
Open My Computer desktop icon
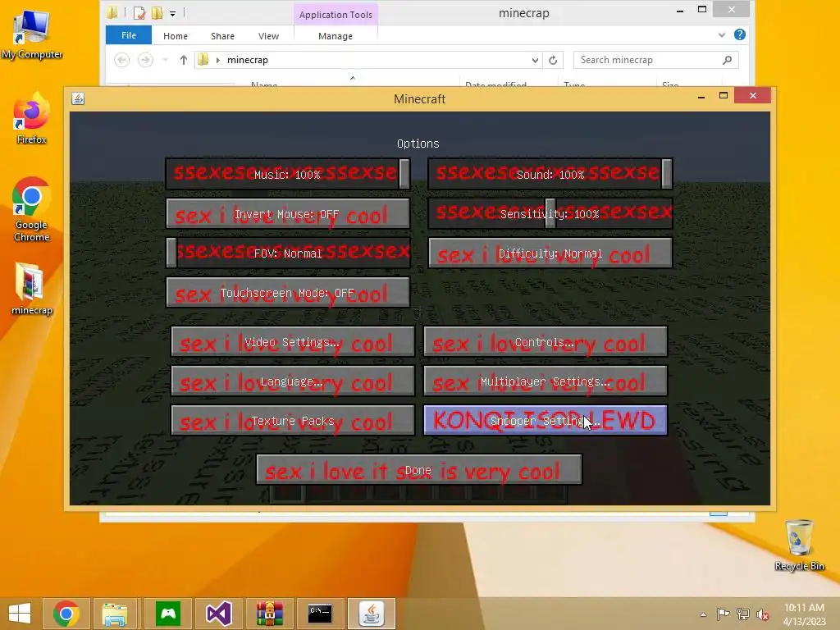(32, 34)
